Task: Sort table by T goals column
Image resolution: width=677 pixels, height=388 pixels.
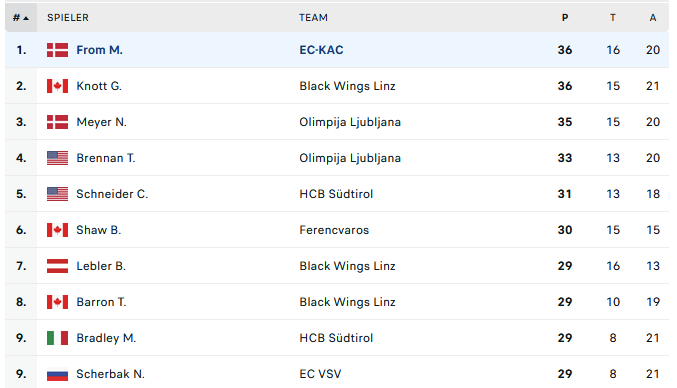Action: coord(613,18)
